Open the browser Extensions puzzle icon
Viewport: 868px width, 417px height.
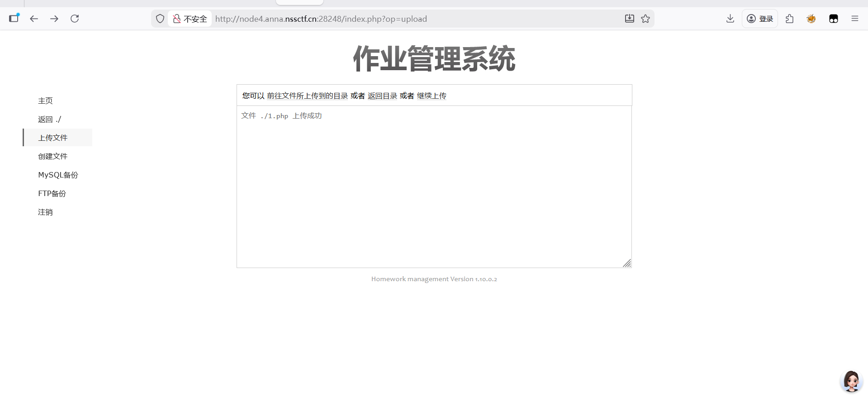pos(790,19)
